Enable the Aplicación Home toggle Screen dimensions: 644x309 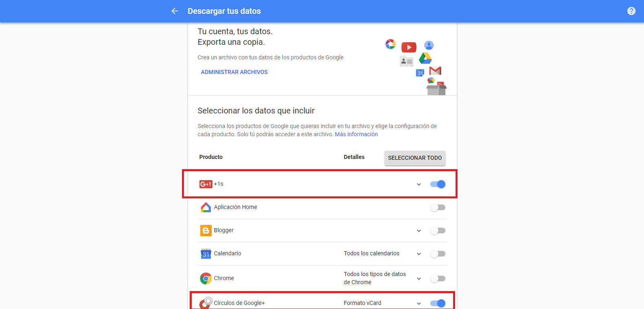[438, 207]
